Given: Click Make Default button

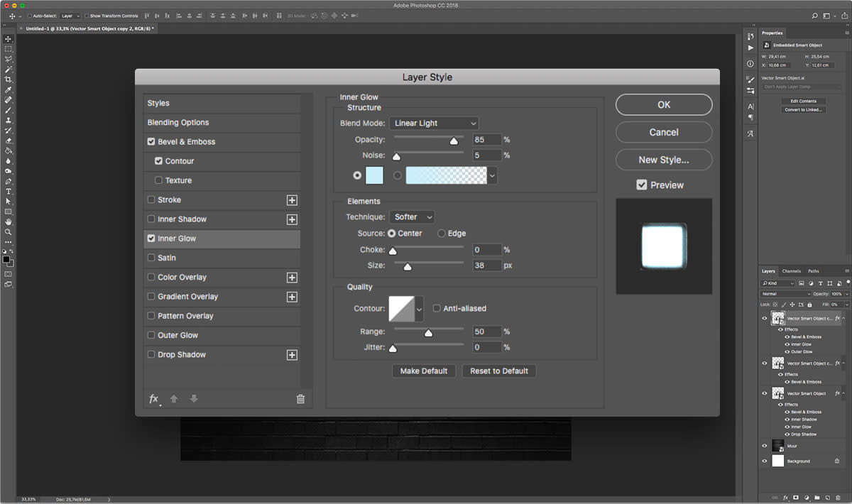Looking at the screenshot, I should coord(424,371).
